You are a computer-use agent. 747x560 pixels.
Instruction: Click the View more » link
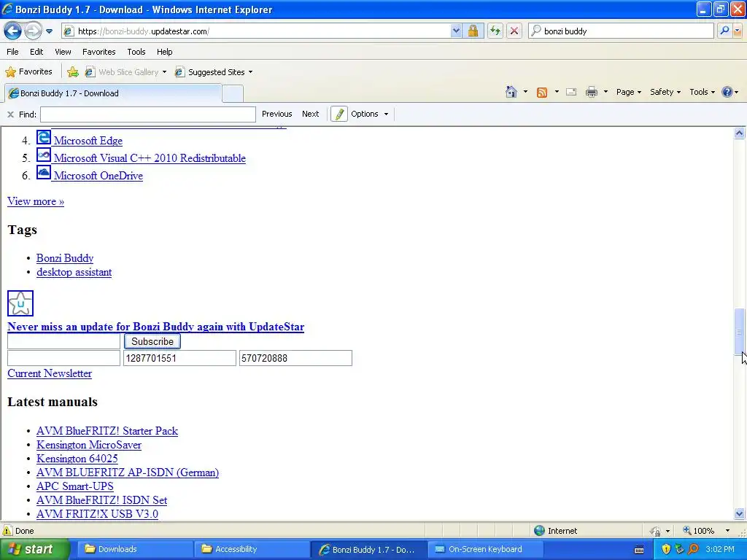click(x=36, y=201)
